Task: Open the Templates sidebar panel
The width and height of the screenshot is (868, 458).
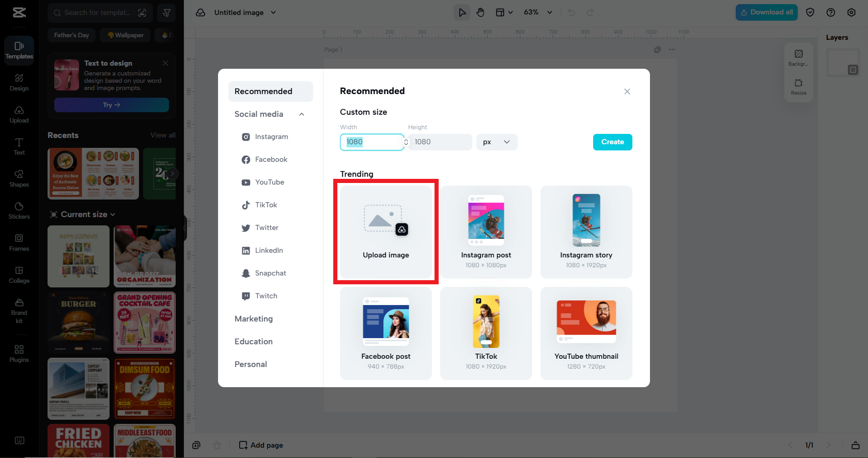Action: tap(19, 50)
